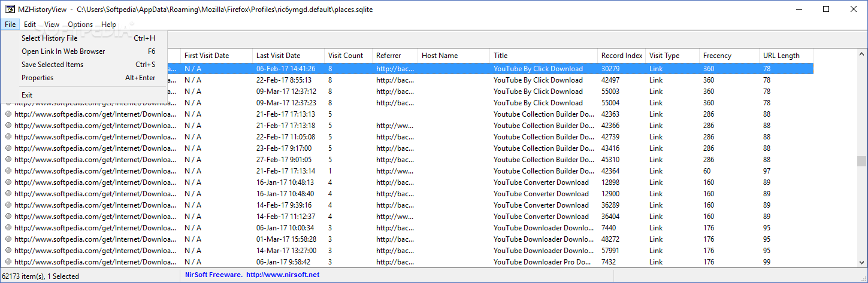Click record index cell 12900
Image resolution: width=868 pixels, height=283 pixels.
pos(610,194)
